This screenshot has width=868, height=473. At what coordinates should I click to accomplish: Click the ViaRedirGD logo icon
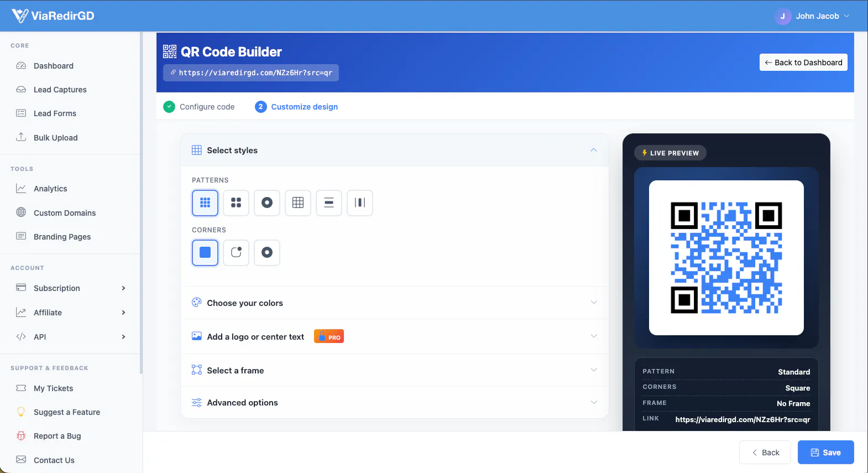coord(20,15)
